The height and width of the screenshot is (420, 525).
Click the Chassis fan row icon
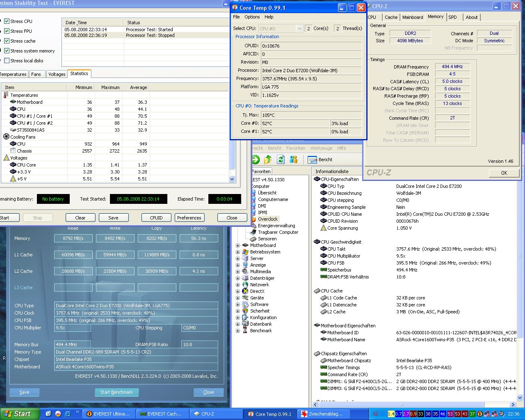coord(13,151)
